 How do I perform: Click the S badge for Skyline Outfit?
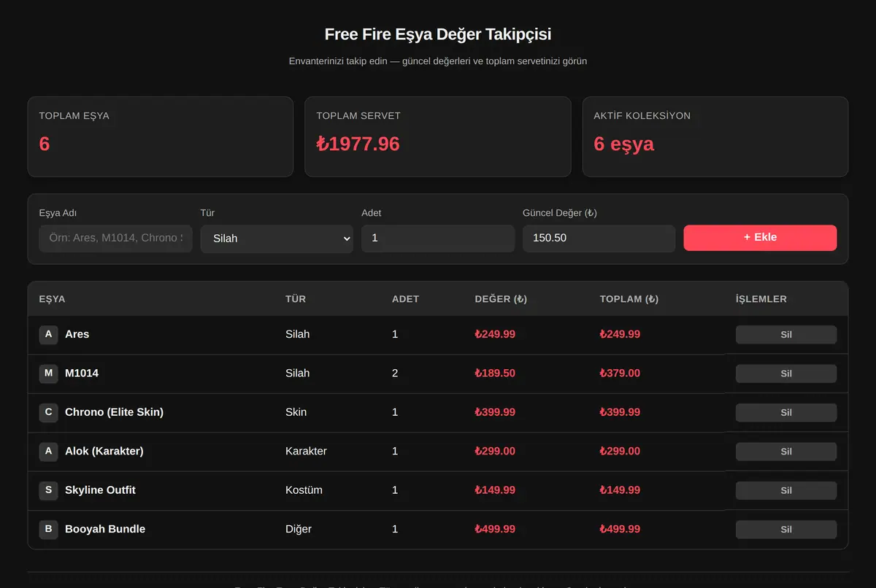pyautogui.click(x=48, y=490)
